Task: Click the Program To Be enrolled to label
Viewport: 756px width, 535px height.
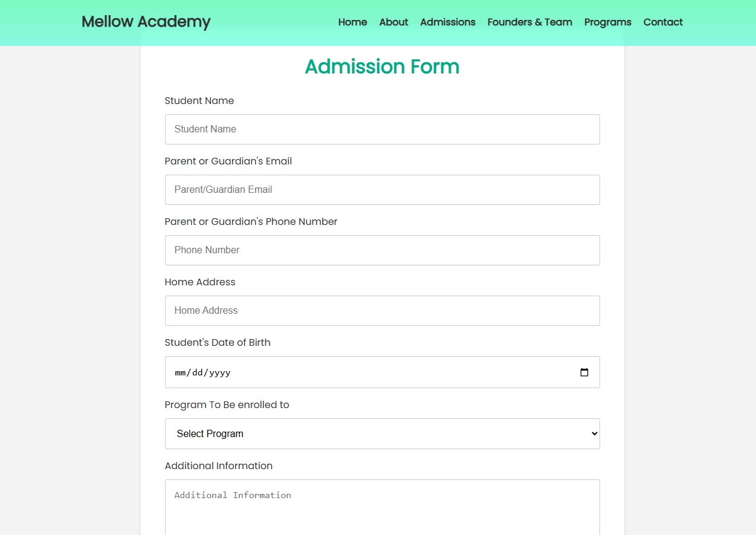Action: coord(227,405)
